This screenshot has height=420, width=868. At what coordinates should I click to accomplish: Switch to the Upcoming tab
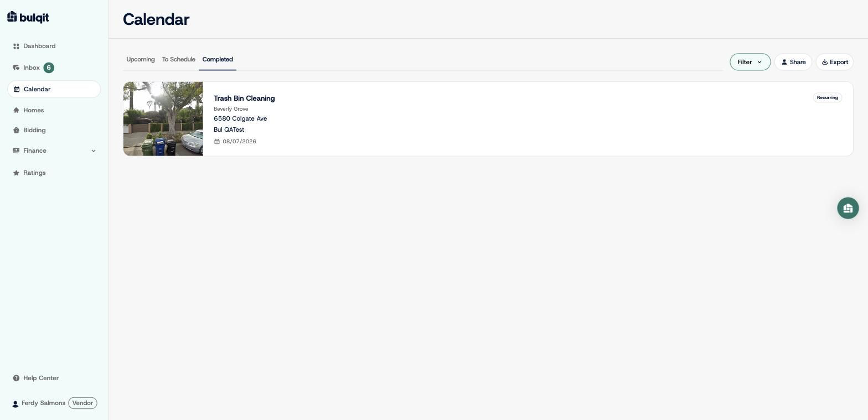141,59
